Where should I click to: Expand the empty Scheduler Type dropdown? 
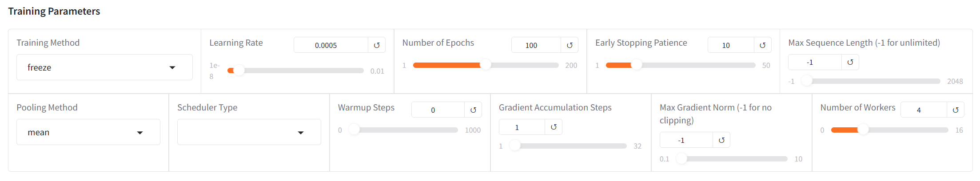249,132
